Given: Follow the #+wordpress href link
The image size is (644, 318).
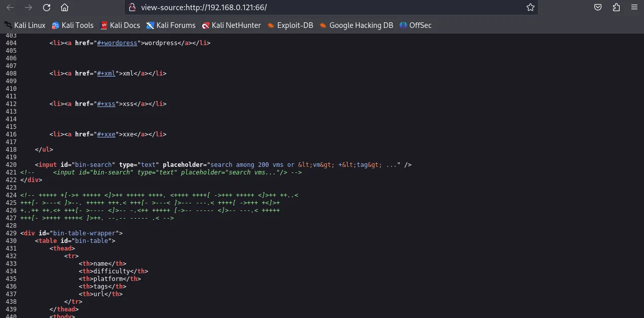Looking at the screenshot, I should coord(117,43).
